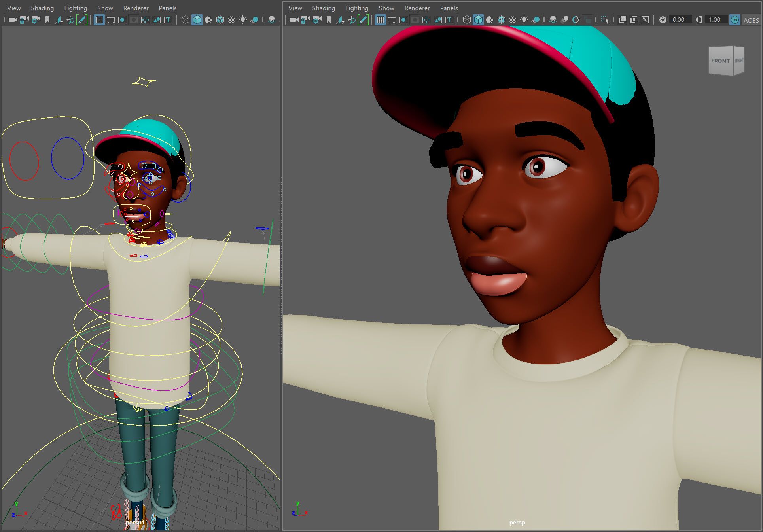Open Lighting menu in persp1 panel
The image size is (763, 532).
(76, 8)
